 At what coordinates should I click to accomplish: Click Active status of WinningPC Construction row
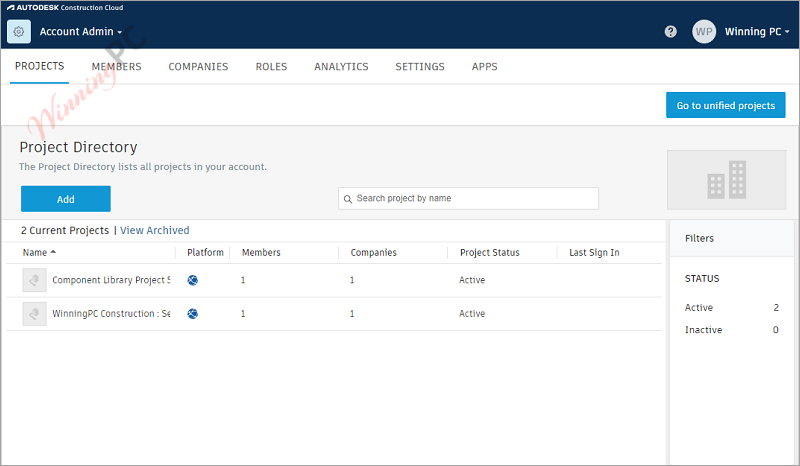point(472,314)
